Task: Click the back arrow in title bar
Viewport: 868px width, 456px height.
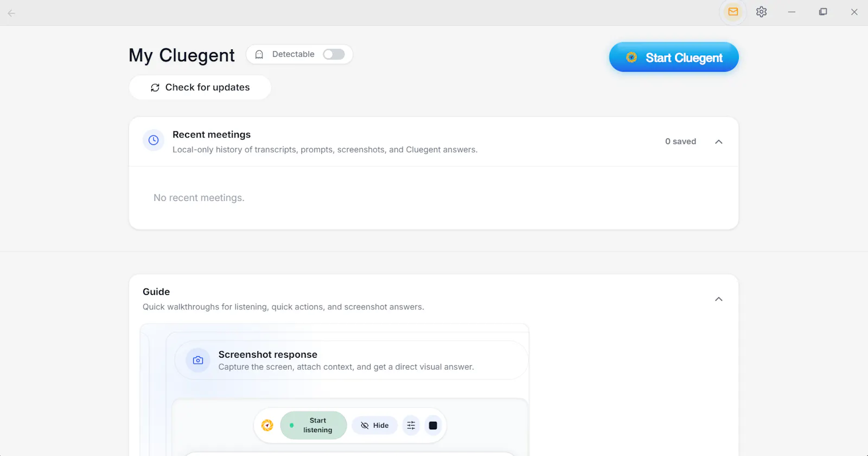Action: tap(11, 13)
